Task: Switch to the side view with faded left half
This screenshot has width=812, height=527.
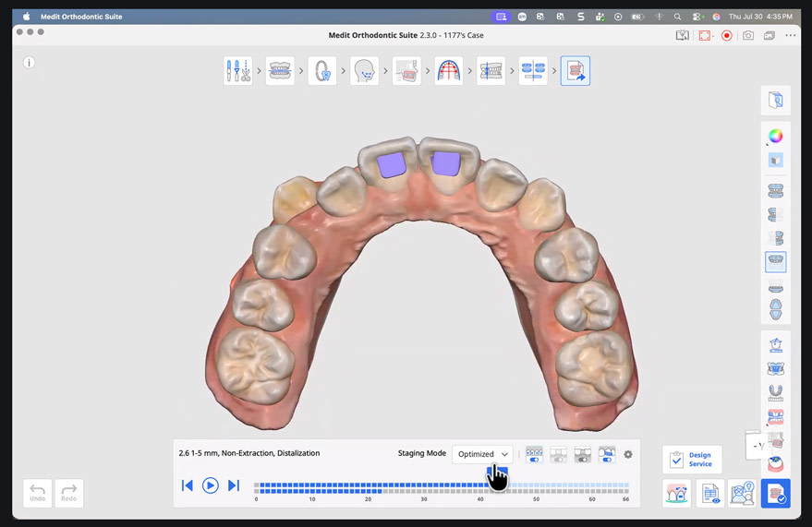Action: (x=775, y=238)
